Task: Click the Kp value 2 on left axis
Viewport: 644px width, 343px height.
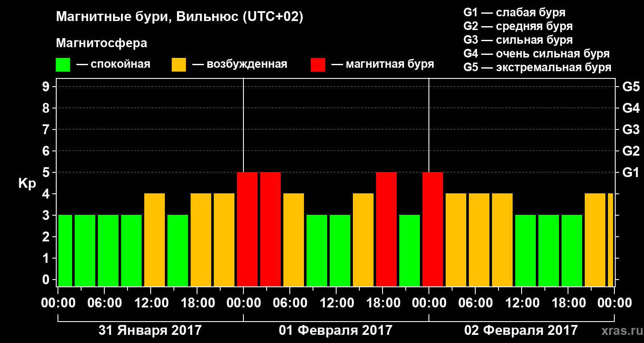Action: click(x=46, y=237)
